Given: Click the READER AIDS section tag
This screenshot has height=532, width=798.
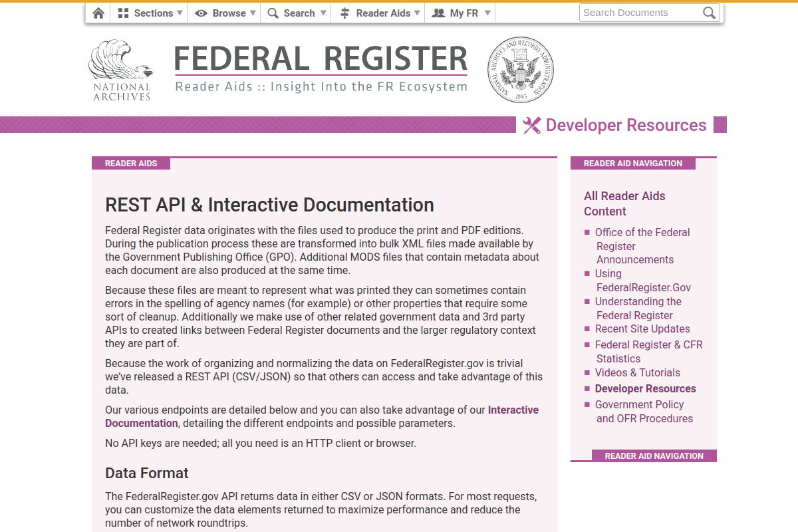Looking at the screenshot, I should click(131, 163).
